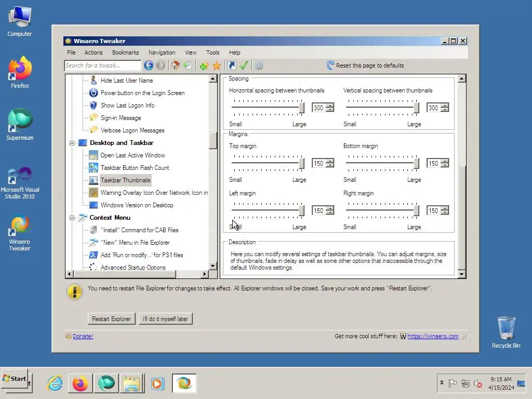
Task: Open the https://winaero.com link
Action: [433, 336]
